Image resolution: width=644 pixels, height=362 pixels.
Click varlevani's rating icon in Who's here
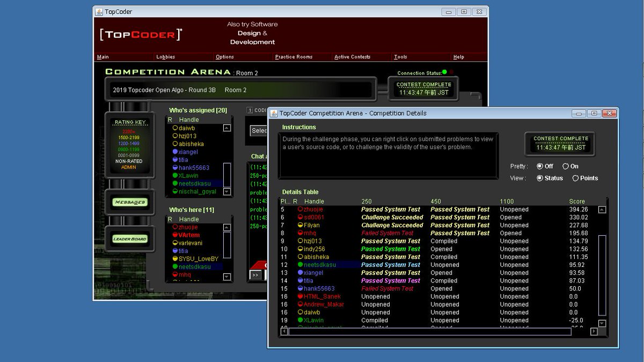pyautogui.click(x=175, y=243)
